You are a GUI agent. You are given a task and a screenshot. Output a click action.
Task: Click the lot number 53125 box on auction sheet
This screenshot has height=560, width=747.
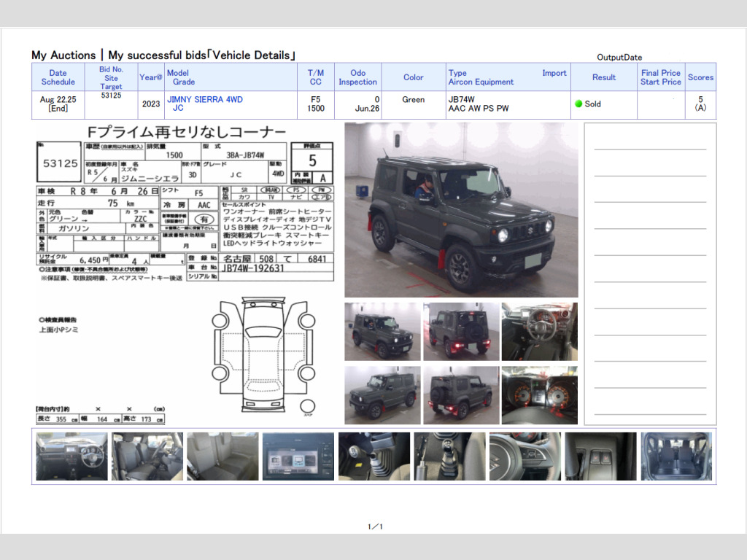[60, 163]
